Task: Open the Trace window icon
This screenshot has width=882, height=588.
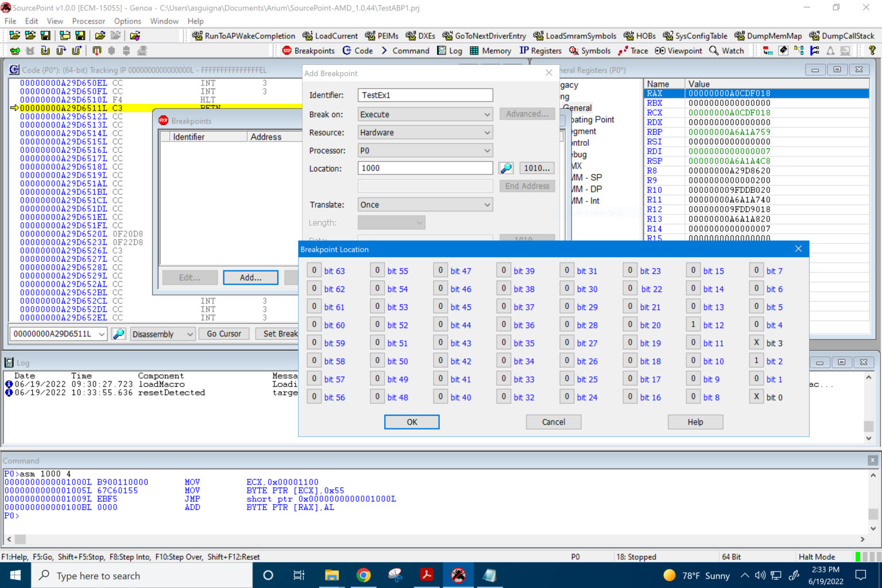Action: click(632, 51)
